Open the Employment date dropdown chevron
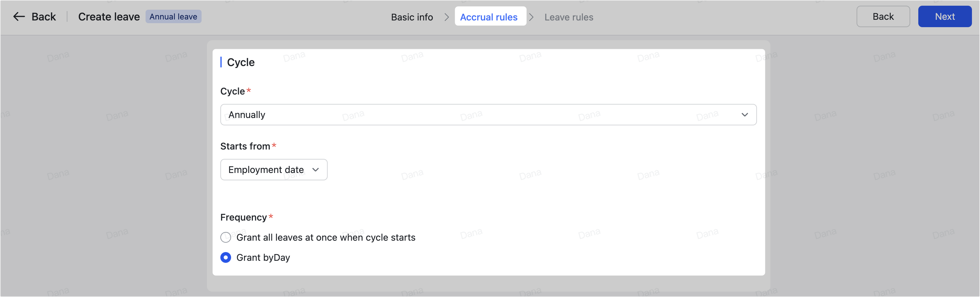Viewport: 980px width, 297px height. click(x=315, y=170)
